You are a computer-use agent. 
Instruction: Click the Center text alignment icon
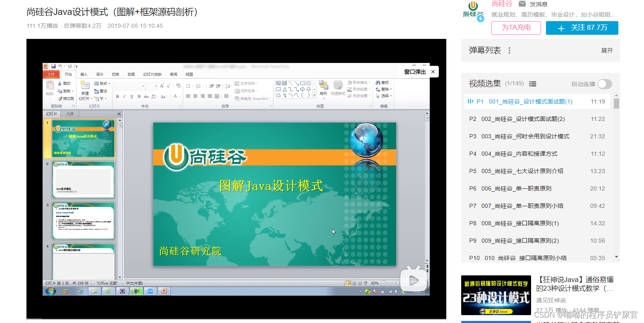click(195, 96)
